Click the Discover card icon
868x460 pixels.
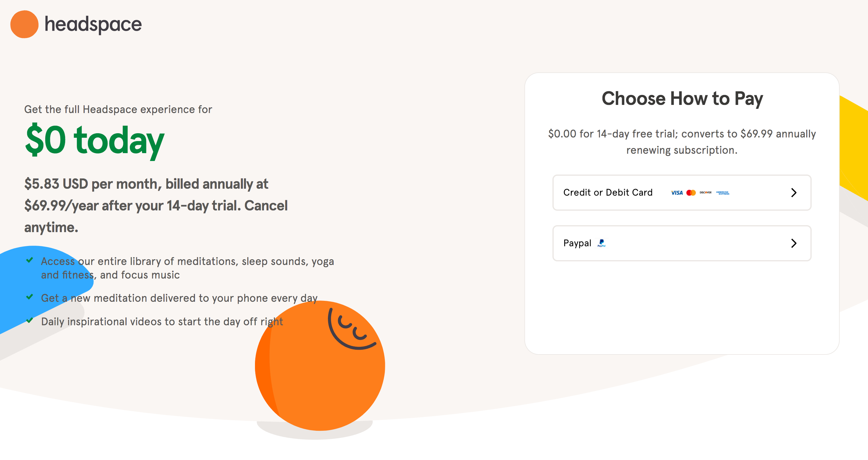click(706, 192)
